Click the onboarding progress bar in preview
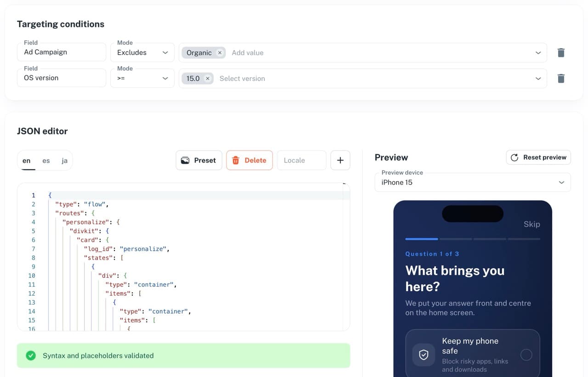 tap(473, 239)
